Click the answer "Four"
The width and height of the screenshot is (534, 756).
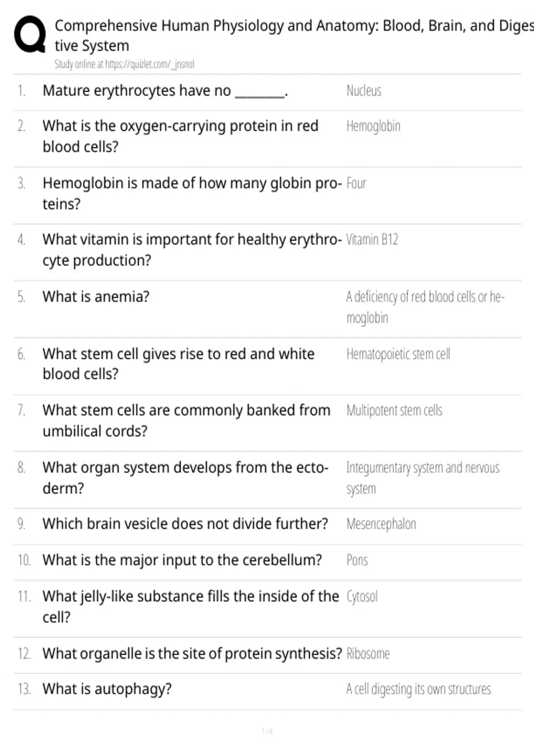point(356,183)
